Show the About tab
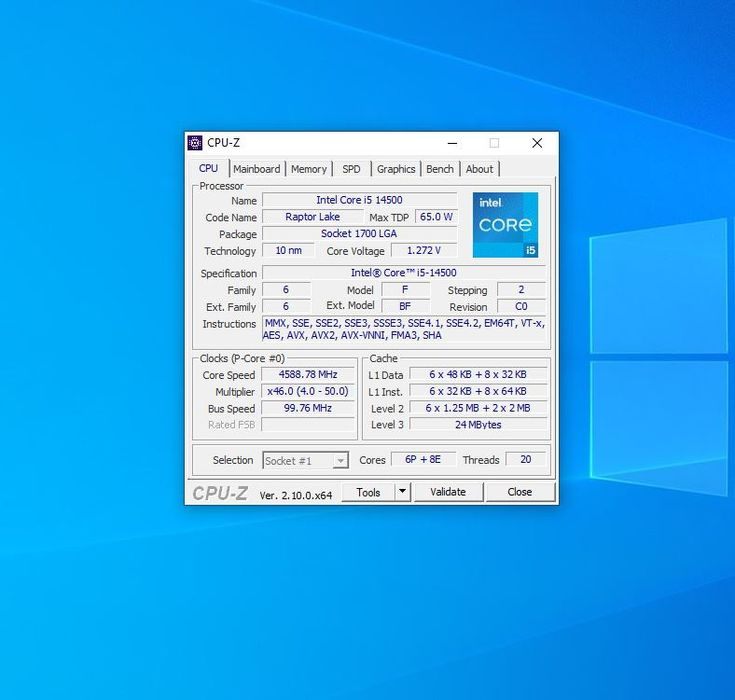The image size is (735, 700). tap(480, 169)
